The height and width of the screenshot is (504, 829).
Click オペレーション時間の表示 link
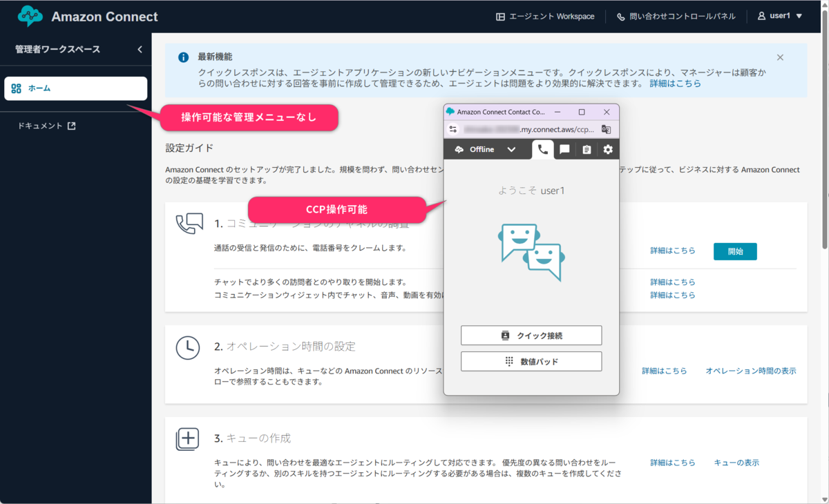tap(751, 371)
